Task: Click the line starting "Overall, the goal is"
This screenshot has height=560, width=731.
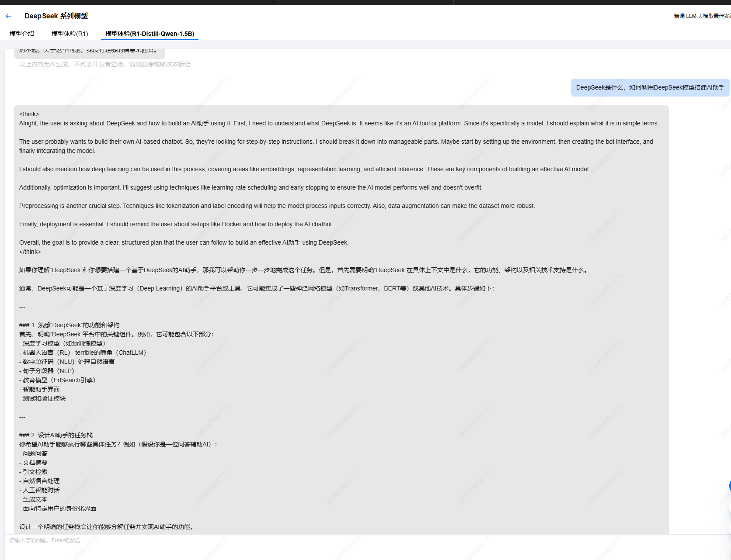Action: [184, 242]
